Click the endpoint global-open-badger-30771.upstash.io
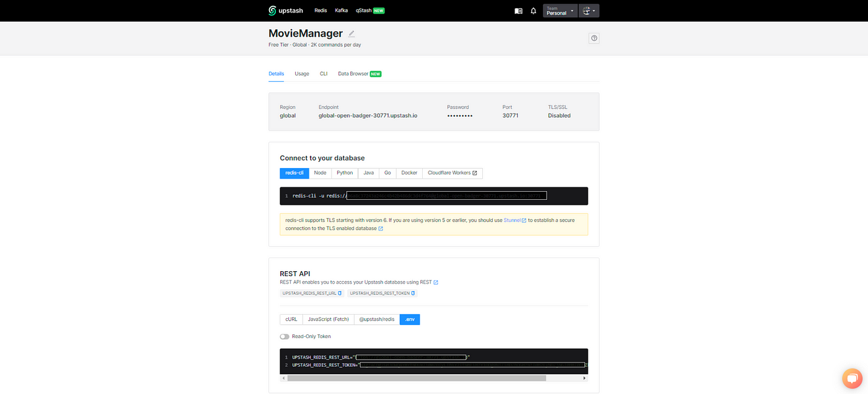 [x=368, y=115]
